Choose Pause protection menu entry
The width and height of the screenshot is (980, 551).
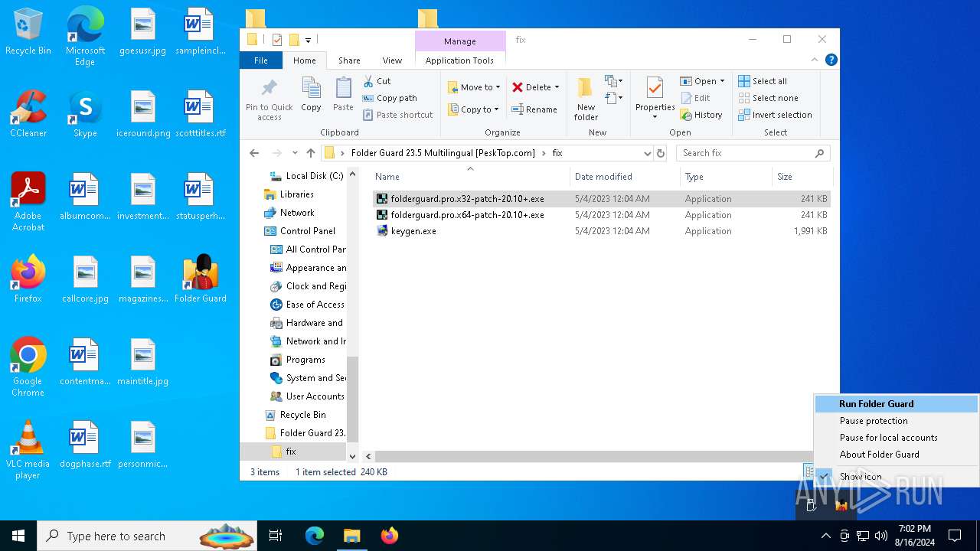click(x=897, y=421)
